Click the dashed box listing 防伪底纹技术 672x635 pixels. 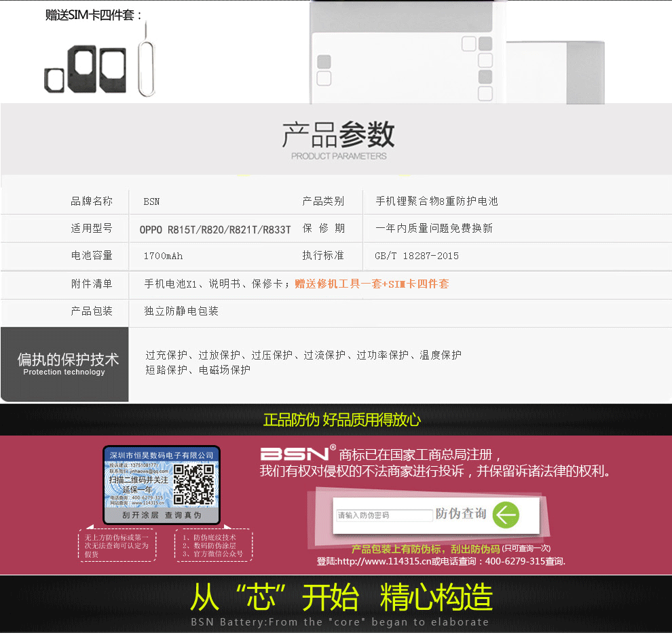pyautogui.click(x=213, y=545)
